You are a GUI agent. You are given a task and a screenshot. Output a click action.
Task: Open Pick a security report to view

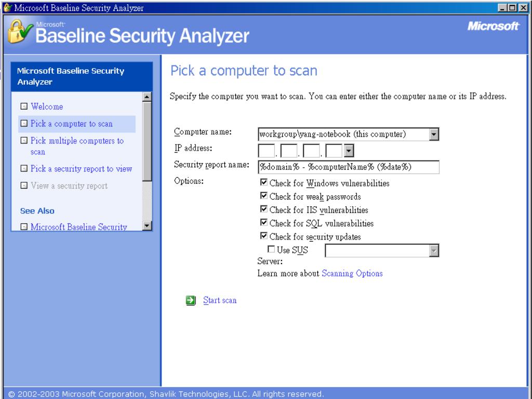tap(82, 169)
